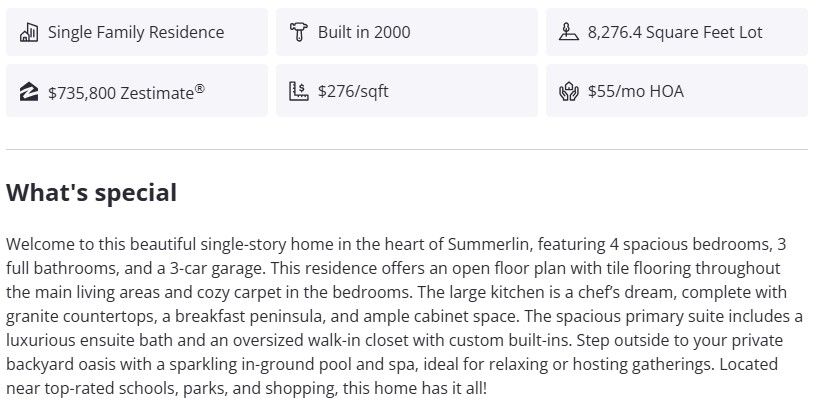Open the $735,800 Zestimate value
The width and height of the screenshot is (813, 402).
pos(120,92)
